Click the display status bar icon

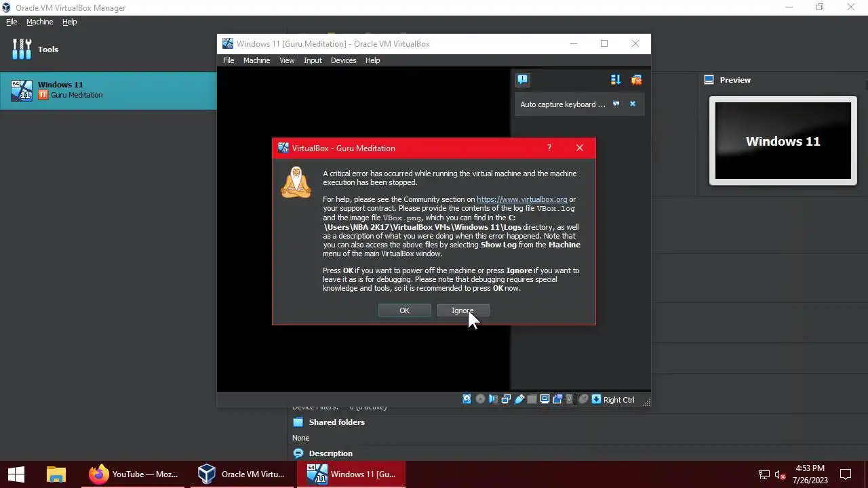pos(545,399)
